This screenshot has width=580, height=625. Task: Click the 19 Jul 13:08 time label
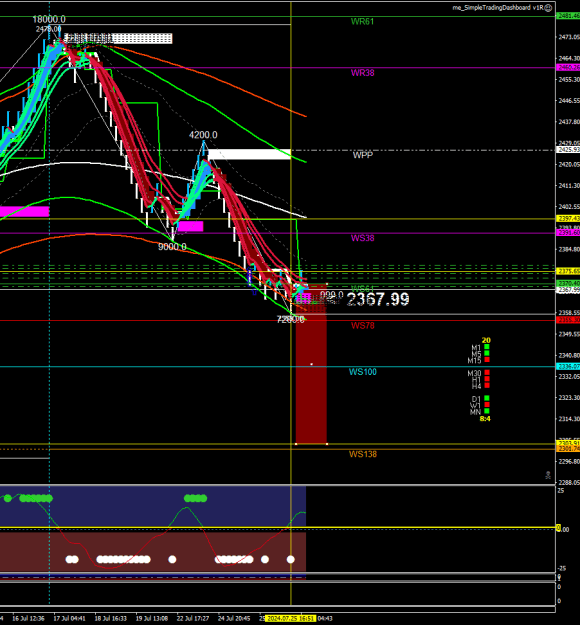click(x=152, y=619)
